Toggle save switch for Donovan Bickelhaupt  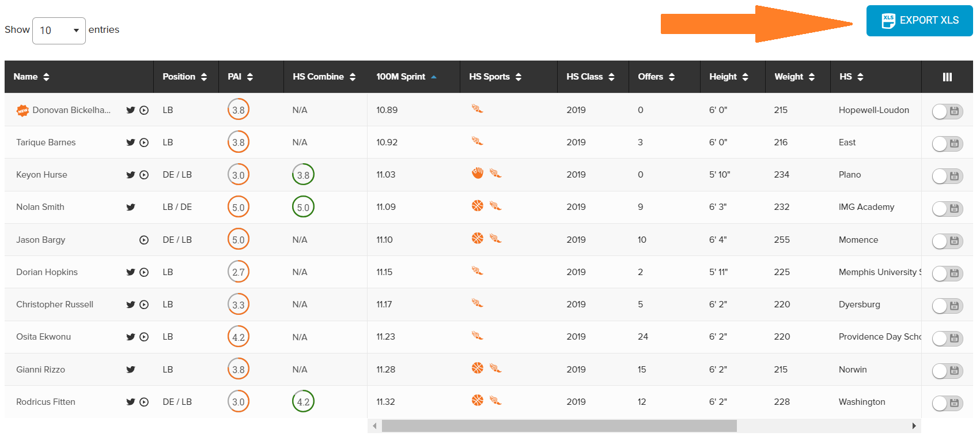pos(947,111)
